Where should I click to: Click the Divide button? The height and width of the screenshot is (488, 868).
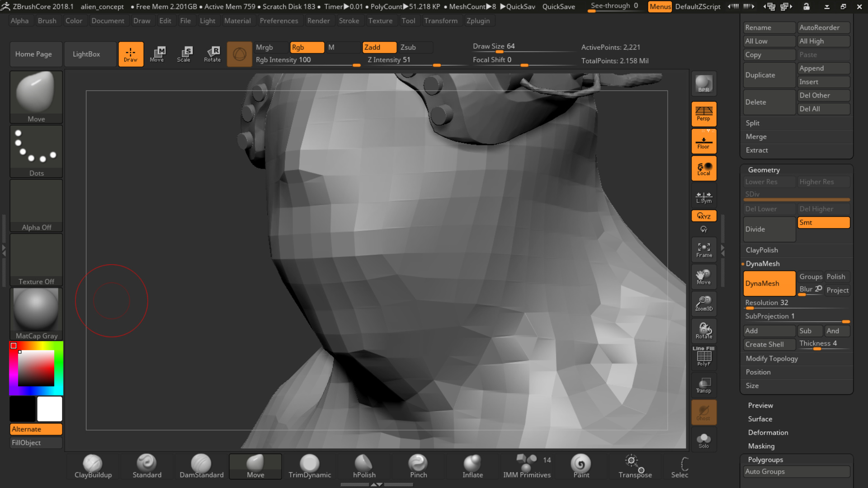point(769,229)
